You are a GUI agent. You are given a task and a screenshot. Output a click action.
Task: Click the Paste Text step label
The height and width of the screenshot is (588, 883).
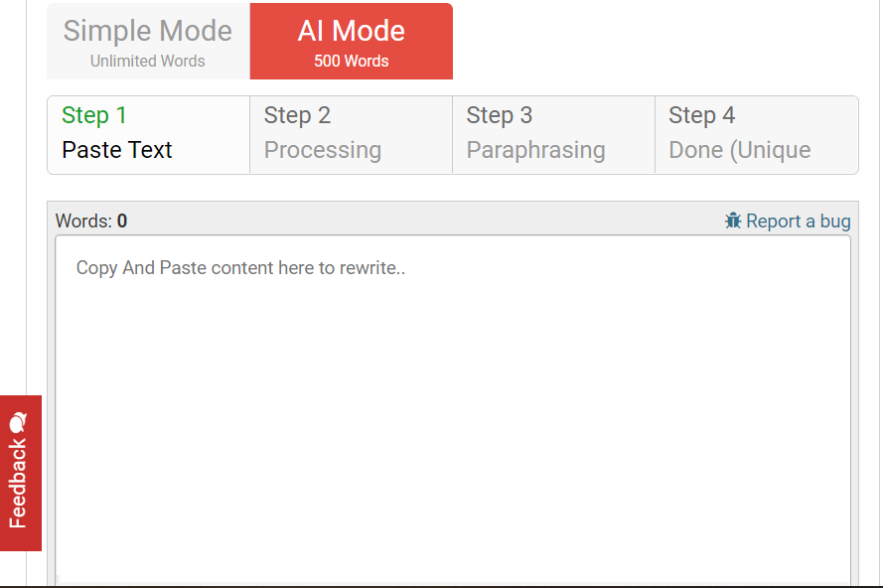pos(117,150)
